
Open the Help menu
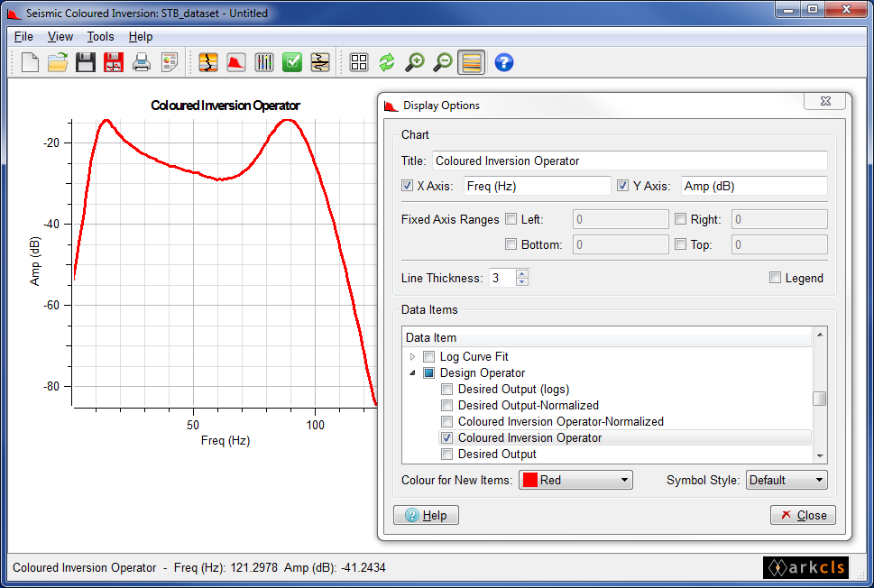click(x=141, y=37)
